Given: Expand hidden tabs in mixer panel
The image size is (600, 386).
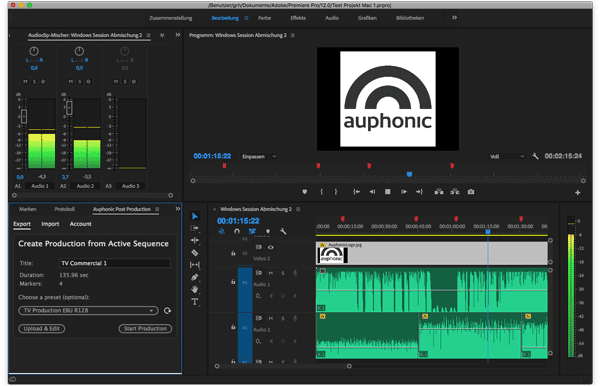Looking at the screenshot, I should (178, 35).
